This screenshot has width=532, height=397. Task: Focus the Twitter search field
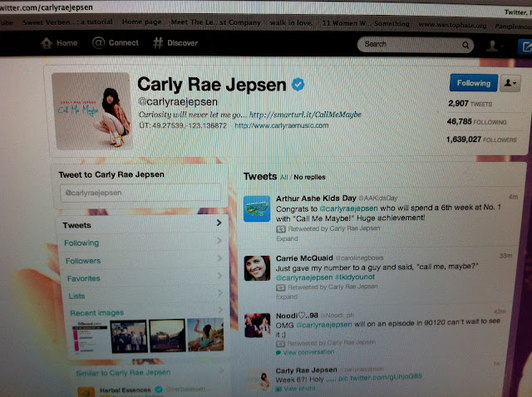point(415,44)
